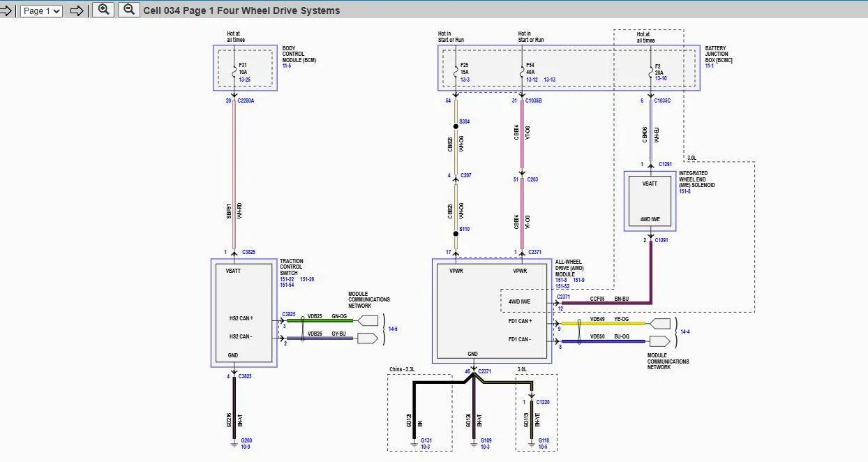Open 151-22 Traction Control Switch reference
Screen dimensions: 868x462
tap(286, 279)
